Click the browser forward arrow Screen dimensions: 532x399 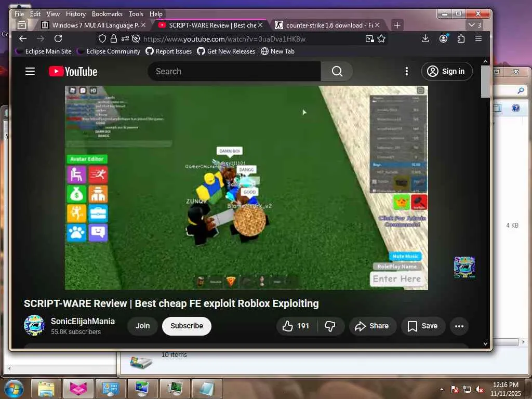click(41, 38)
